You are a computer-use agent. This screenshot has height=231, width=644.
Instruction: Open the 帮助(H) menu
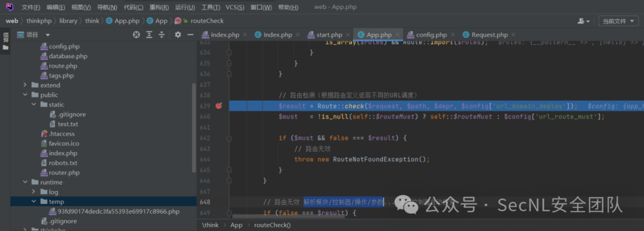point(289,7)
